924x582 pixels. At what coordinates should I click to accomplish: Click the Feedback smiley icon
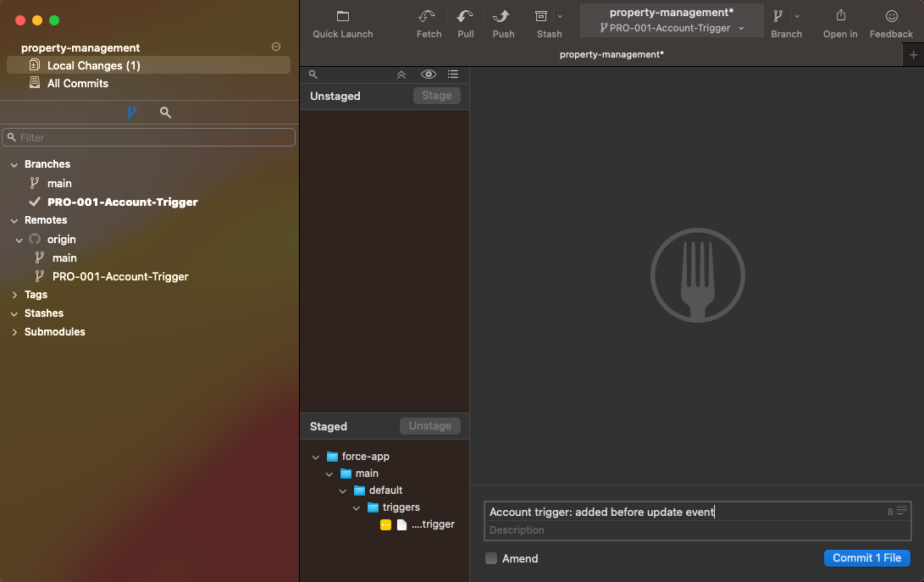[891, 16]
